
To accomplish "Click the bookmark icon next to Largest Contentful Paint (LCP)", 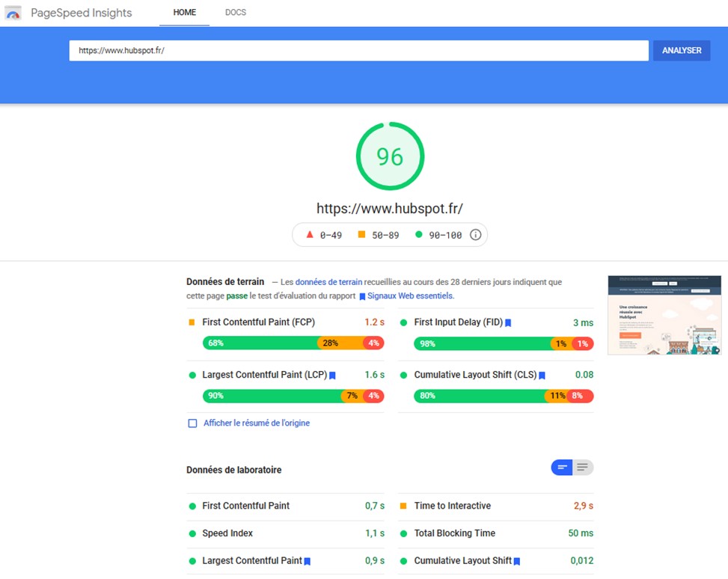I will coord(332,376).
